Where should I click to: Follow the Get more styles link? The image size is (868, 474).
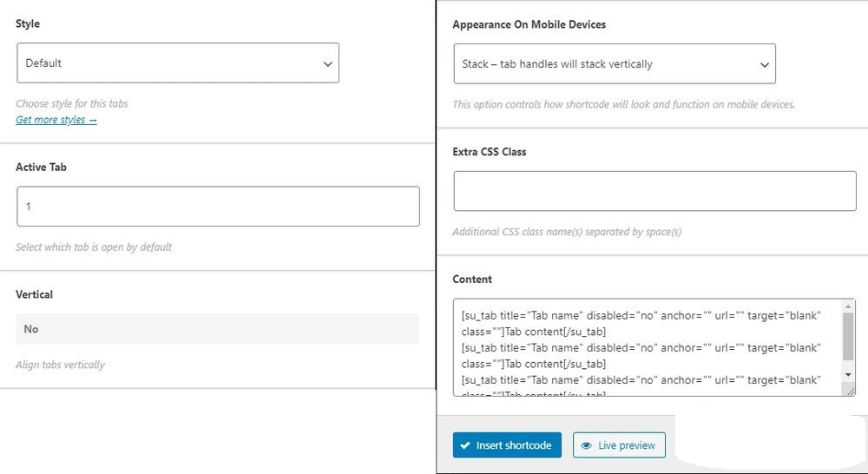[x=56, y=120]
